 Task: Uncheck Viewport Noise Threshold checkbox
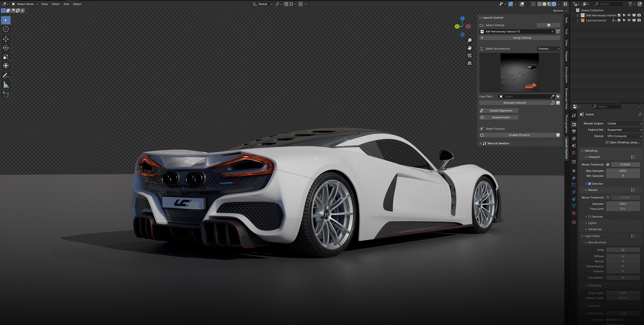pyautogui.click(x=607, y=165)
